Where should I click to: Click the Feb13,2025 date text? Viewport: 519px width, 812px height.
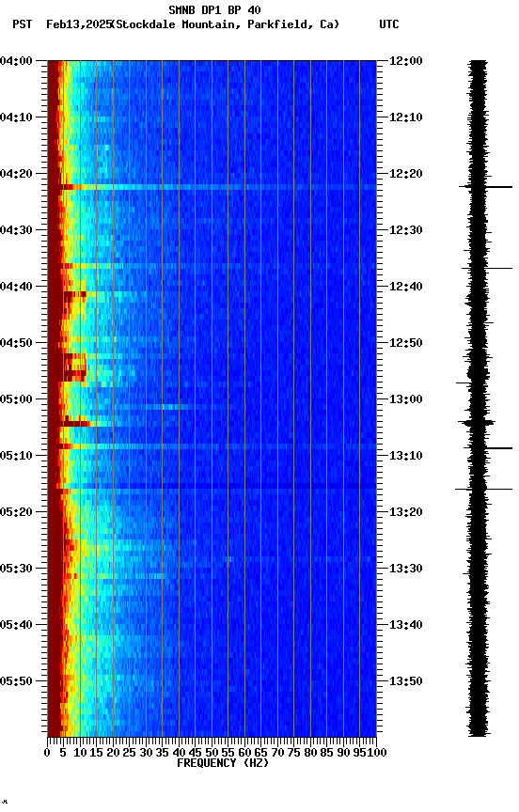(78, 24)
